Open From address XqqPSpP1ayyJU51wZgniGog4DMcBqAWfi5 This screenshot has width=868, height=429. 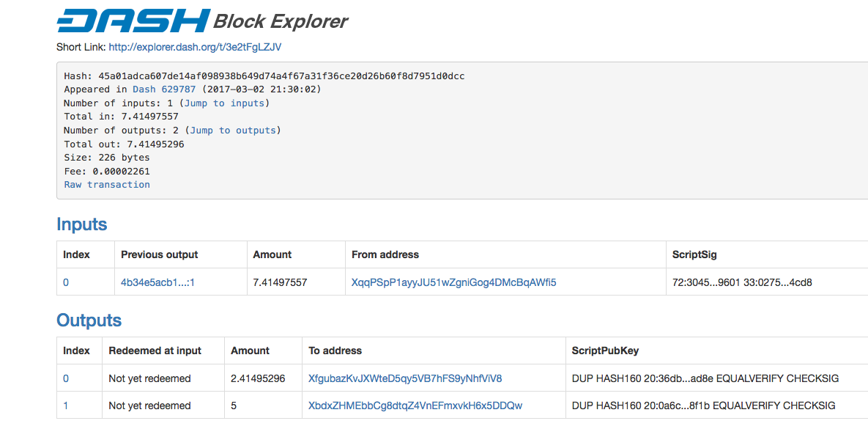point(454,282)
